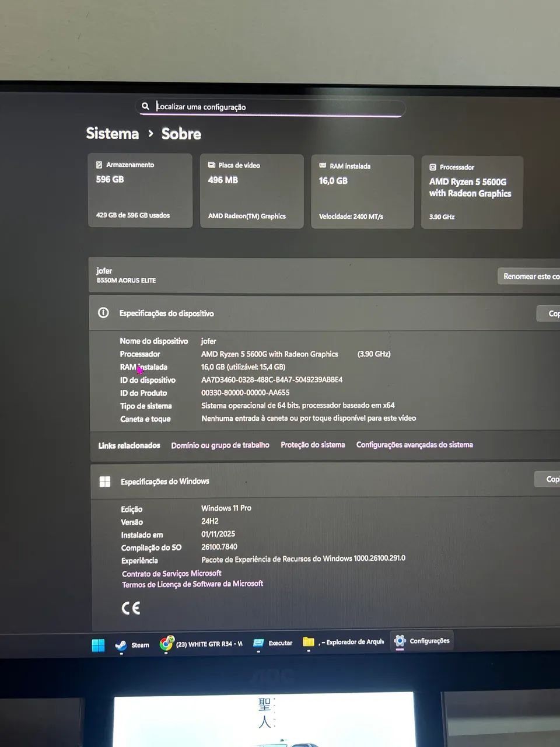
Task: Open 'Termos de Licença de Software' link
Action: click(x=192, y=584)
